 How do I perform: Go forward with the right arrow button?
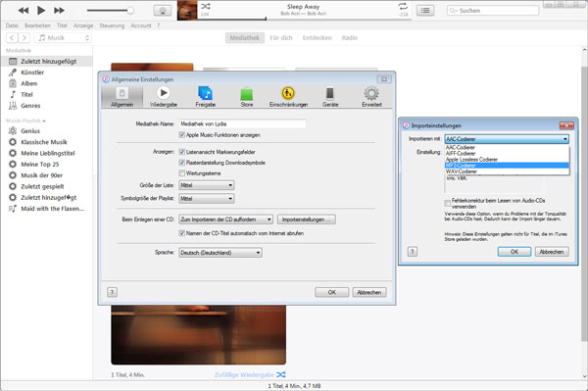coord(24,38)
